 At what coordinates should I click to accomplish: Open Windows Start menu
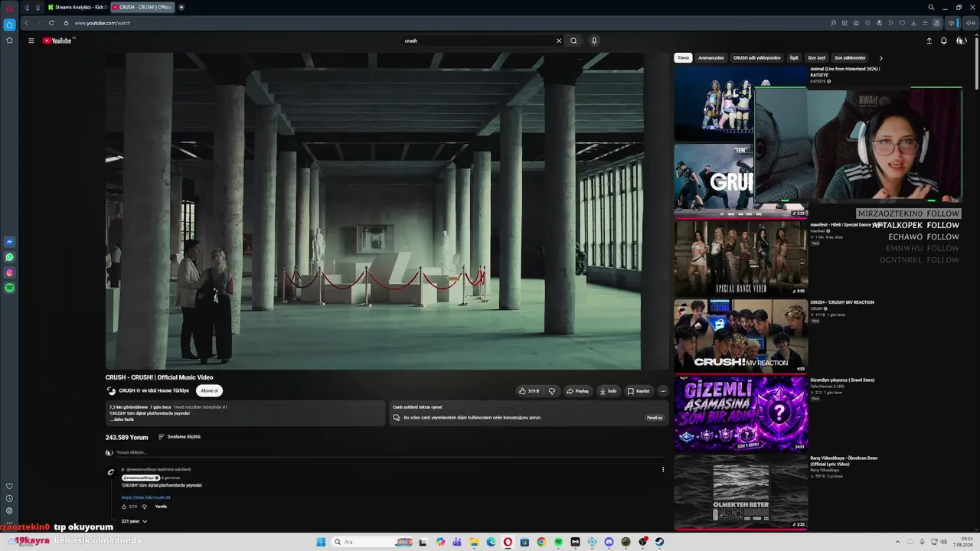321,542
